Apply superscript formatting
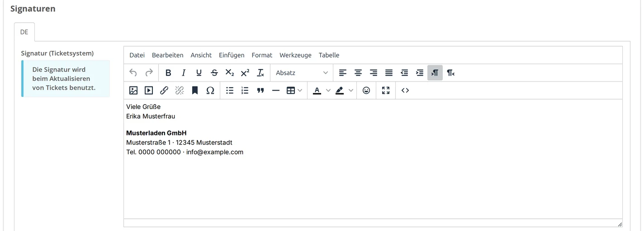The image size is (644, 231). click(245, 72)
